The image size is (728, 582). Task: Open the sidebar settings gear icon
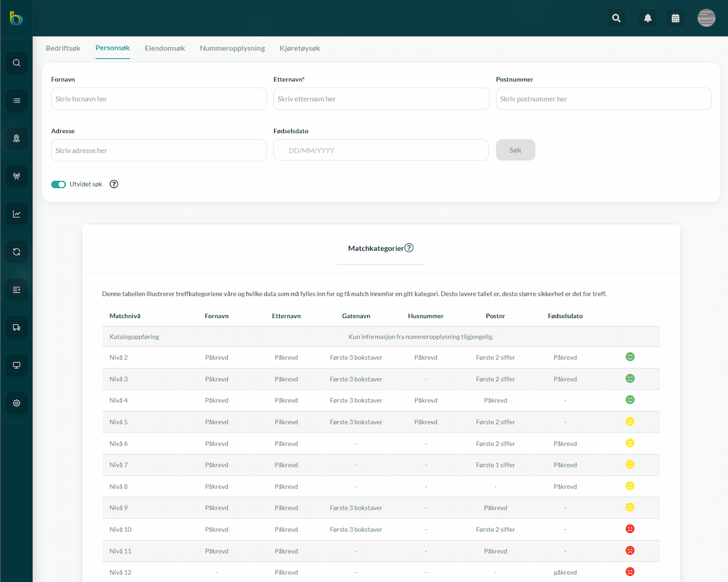[x=16, y=403]
